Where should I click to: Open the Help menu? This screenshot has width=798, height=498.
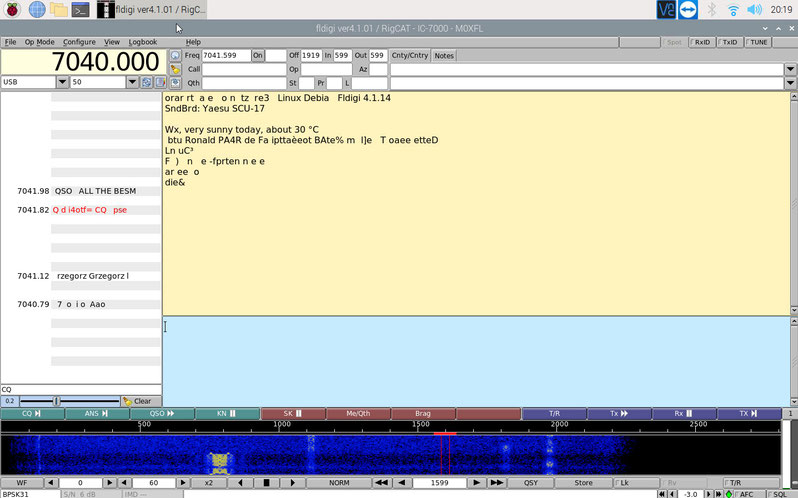tap(193, 42)
